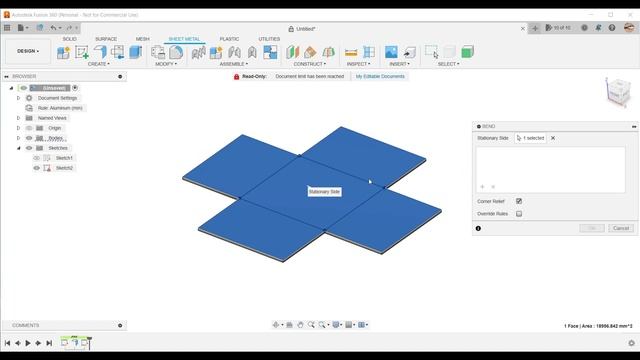Select the Unfold tool in Modify group
The width and height of the screenshot is (640, 360).
pyautogui.click(x=158, y=52)
